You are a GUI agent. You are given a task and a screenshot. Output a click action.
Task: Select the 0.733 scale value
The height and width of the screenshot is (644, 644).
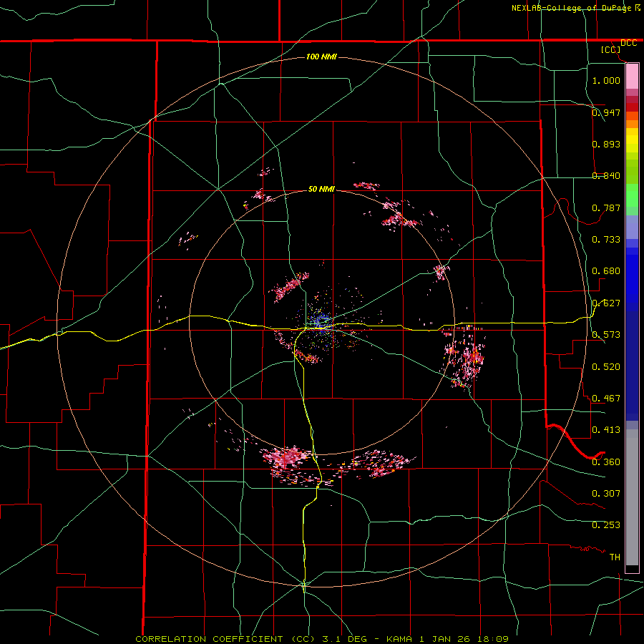point(606,240)
